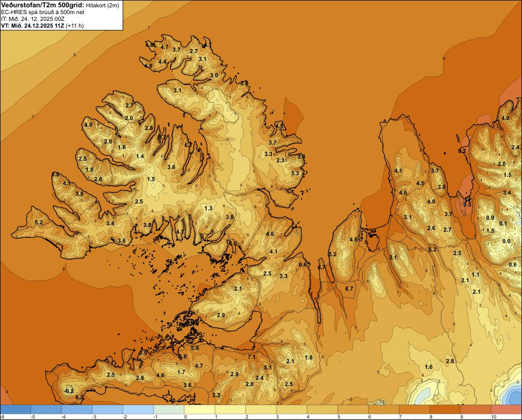Click legend swatch between -6 and -5

[15, 410]
